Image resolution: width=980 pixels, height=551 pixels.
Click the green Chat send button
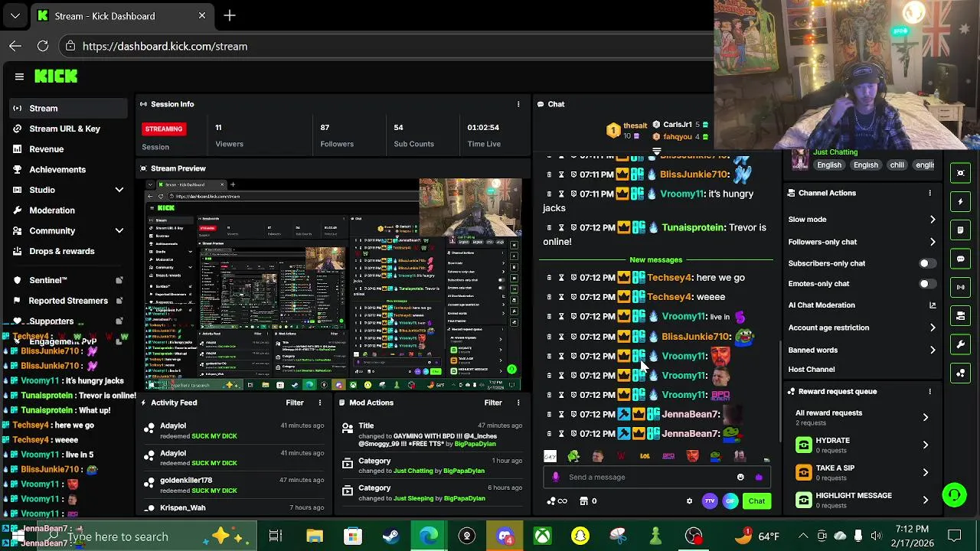(x=756, y=501)
